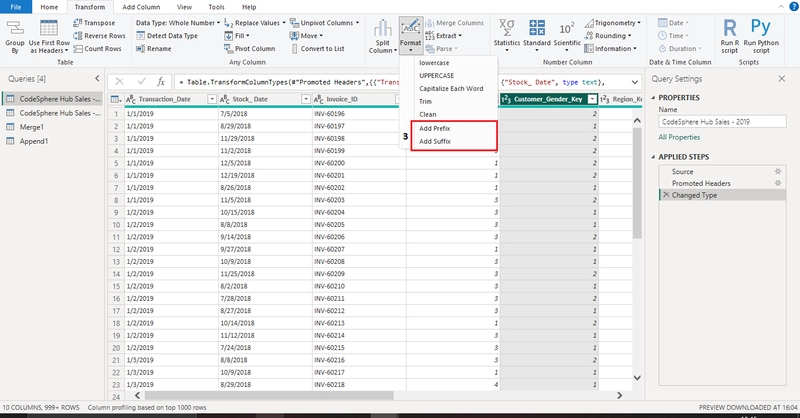This screenshot has height=418, width=800.
Task: Open the Fill menu
Action: pos(237,36)
